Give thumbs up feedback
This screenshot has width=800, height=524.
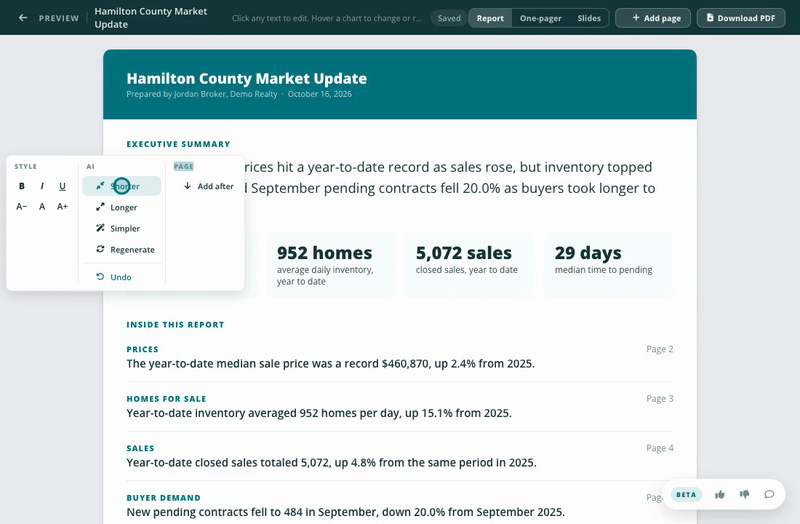click(719, 494)
